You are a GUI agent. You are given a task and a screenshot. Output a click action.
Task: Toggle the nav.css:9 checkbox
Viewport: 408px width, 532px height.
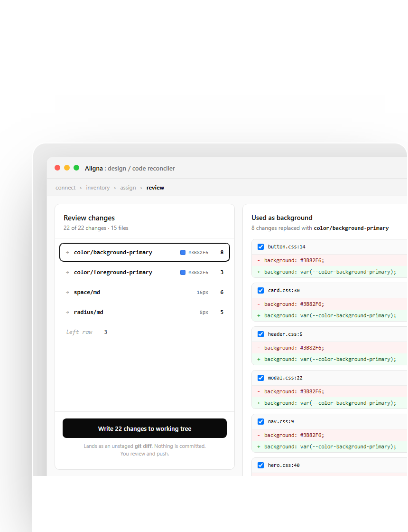(x=260, y=421)
